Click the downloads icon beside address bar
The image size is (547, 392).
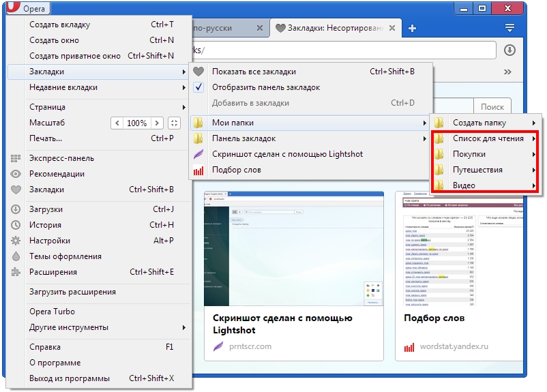coord(509,50)
